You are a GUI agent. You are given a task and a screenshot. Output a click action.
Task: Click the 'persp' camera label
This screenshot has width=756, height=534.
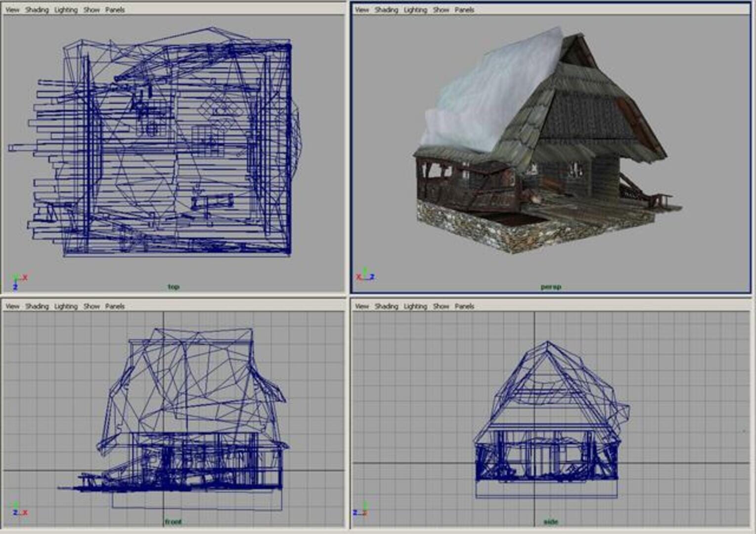pyautogui.click(x=551, y=287)
